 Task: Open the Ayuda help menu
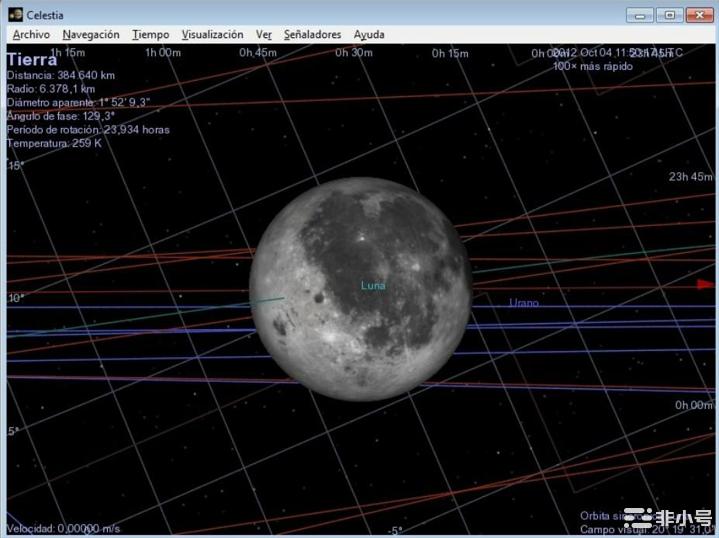369,34
